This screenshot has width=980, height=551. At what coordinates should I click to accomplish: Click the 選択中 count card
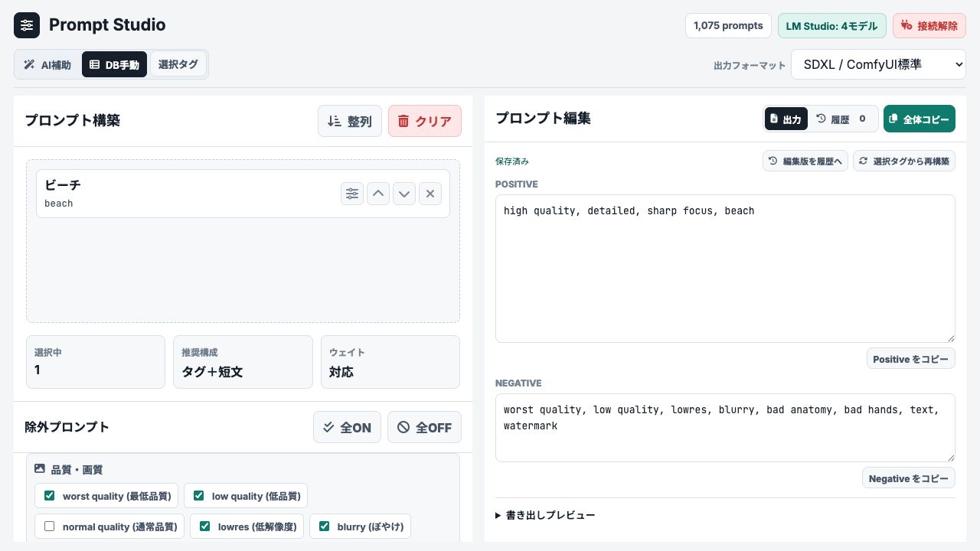[x=96, y=362]
